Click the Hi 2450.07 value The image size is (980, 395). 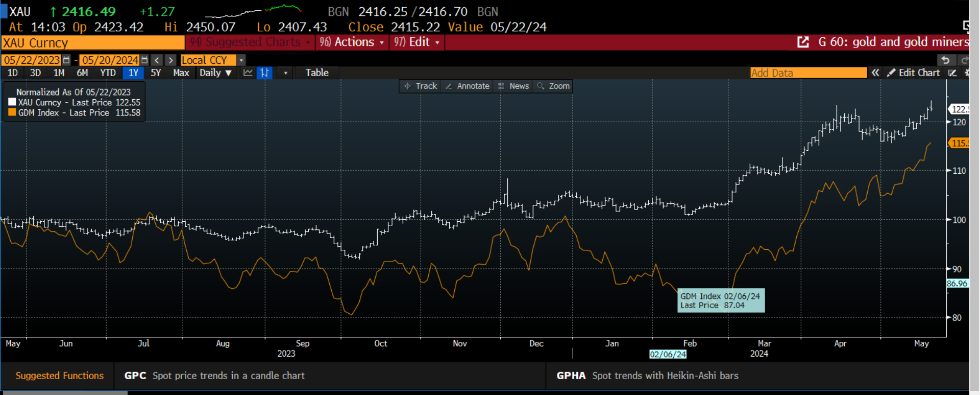[x=200, y=27]
